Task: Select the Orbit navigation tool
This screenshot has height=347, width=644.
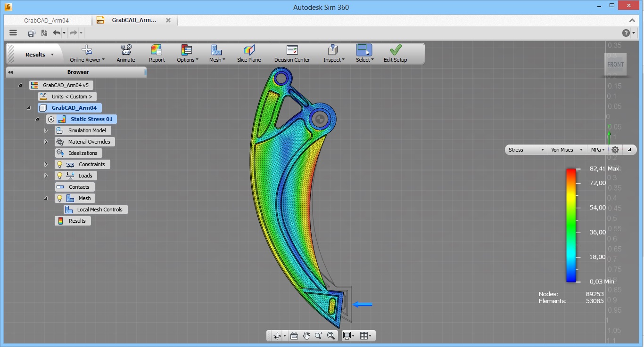Action: (x=277, y=336)
